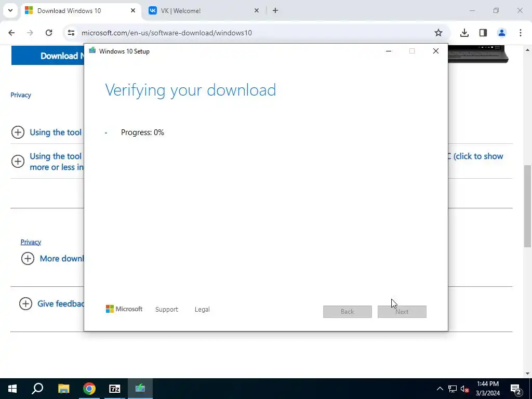Show hidden tray icons chevron

(440, 389)
